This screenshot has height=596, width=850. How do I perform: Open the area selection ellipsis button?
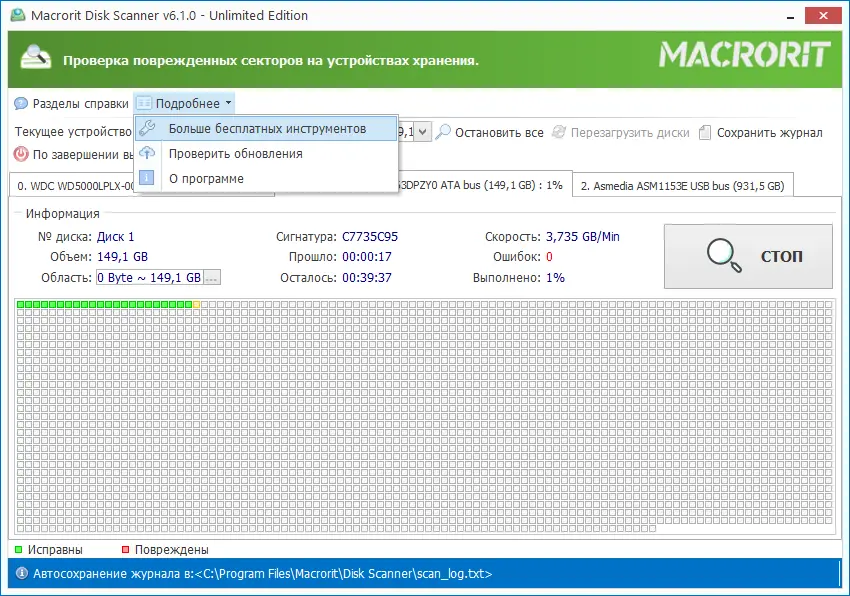211,278
